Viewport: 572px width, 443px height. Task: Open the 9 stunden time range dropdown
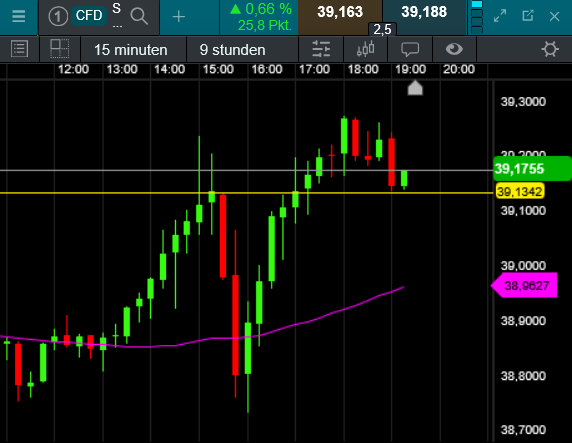pos(232,50)
